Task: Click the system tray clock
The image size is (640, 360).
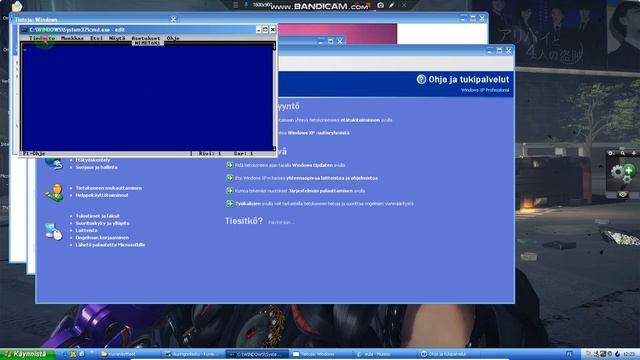Action: tap(629, 354)
